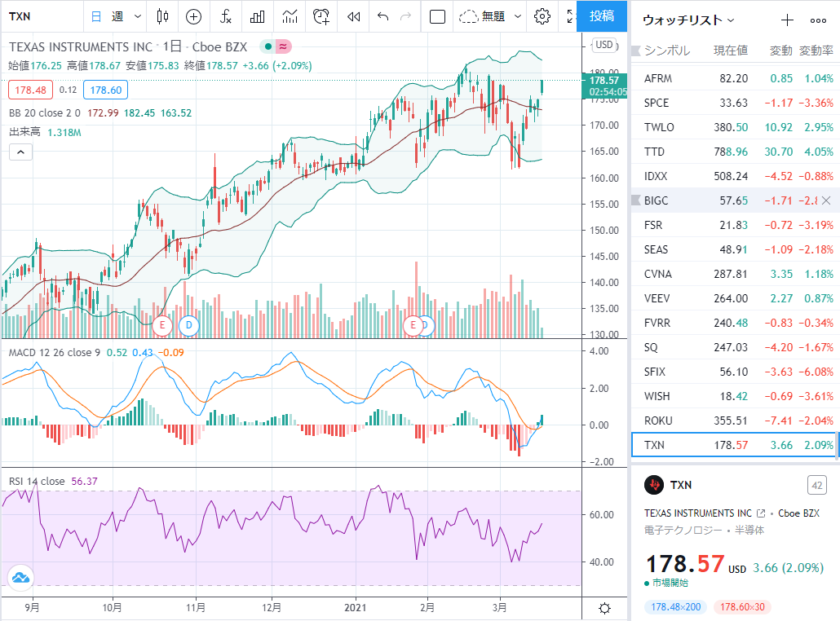Viewport: 840px width, 621px height.
Task: Open the indicator templates icon
Action: [x=290, y=16]
